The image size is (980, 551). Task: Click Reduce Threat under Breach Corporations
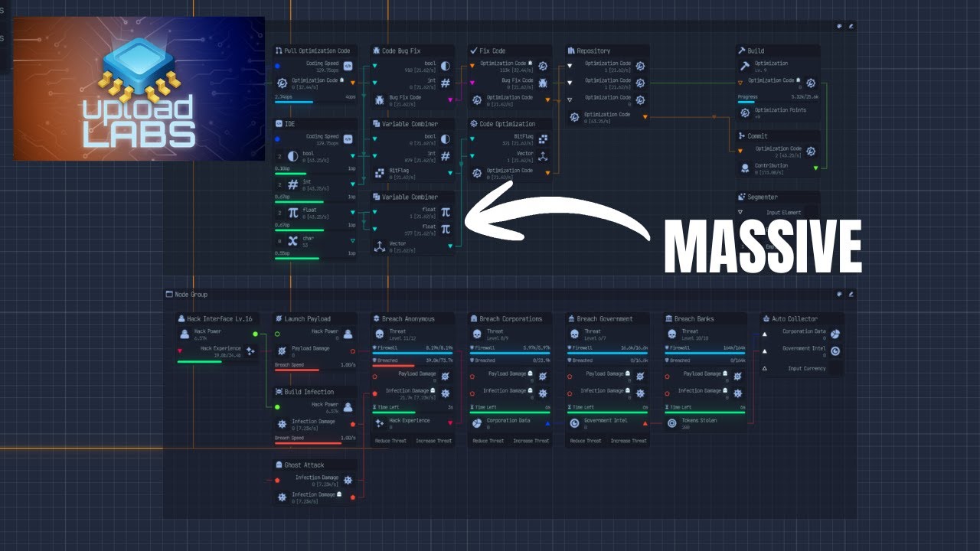pyautogui.click(x=488, y=441)
